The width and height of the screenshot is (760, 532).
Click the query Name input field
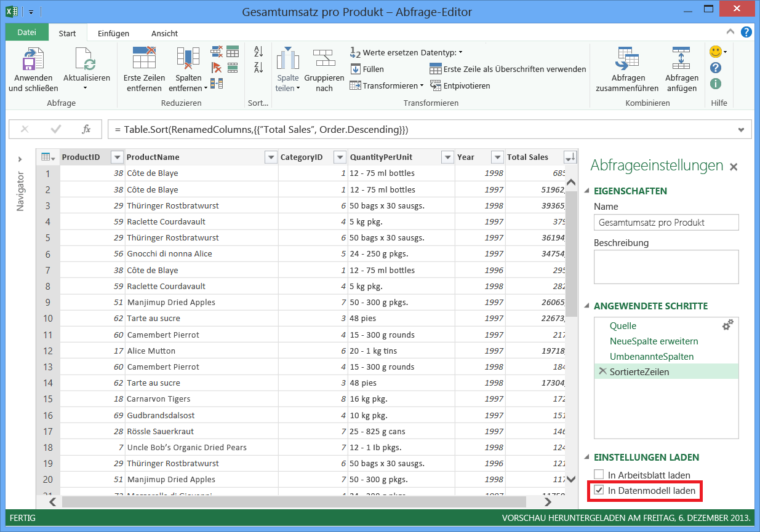(666, 222)
